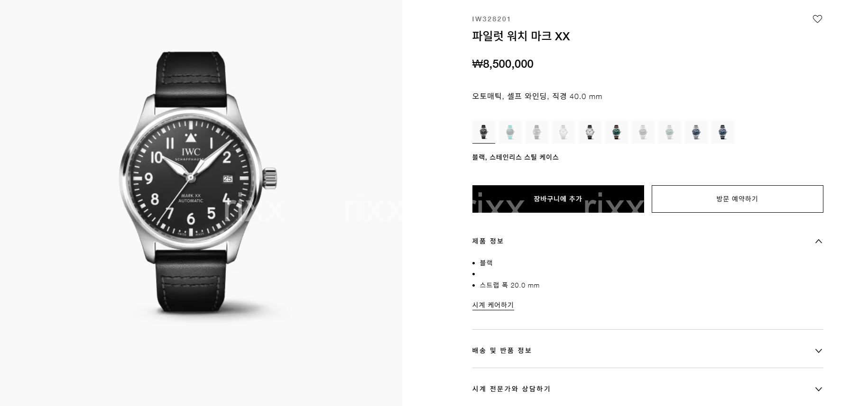Click the 장바구니에 추가 button

click(558, 199)
